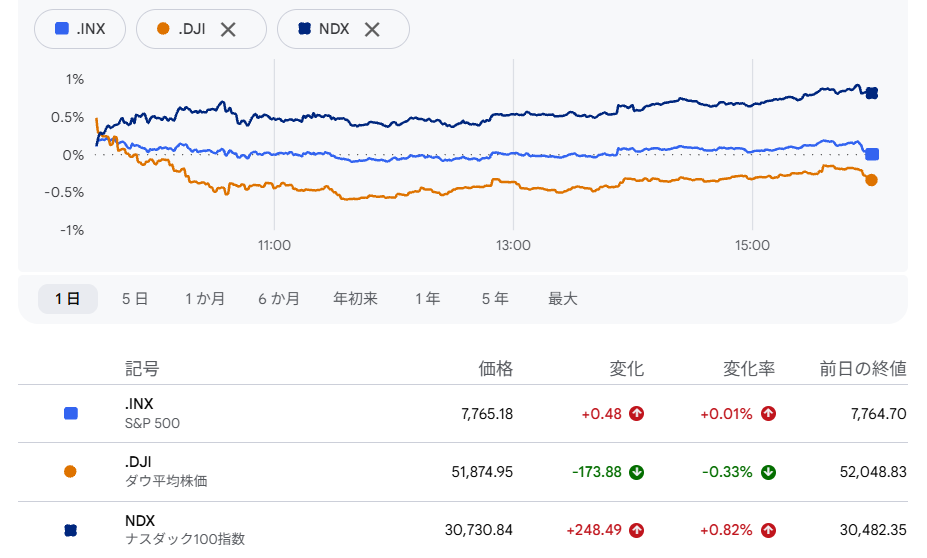Open the NDX ナスダック100指数 row
927x558 pixels.
[x=463, y=530]
